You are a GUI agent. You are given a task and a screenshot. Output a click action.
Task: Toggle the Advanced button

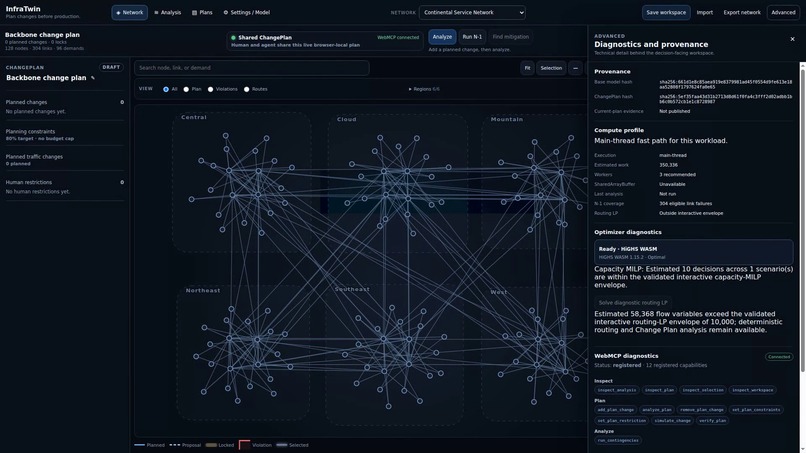[783, 12]
